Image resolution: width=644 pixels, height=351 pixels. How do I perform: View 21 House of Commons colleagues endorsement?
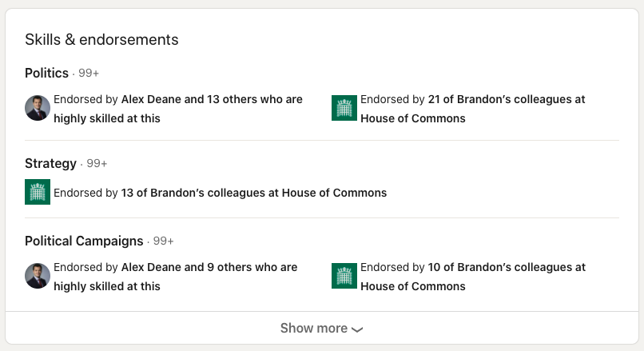click(473, 109)
